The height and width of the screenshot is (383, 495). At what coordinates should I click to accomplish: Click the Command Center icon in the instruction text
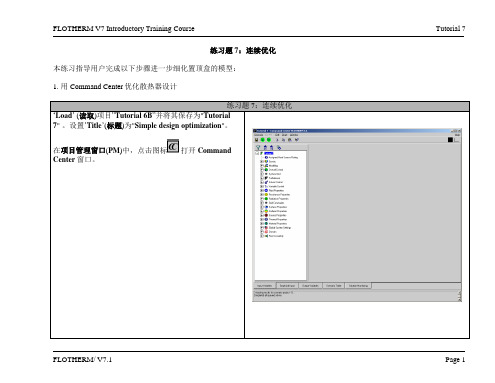[173, 146]
